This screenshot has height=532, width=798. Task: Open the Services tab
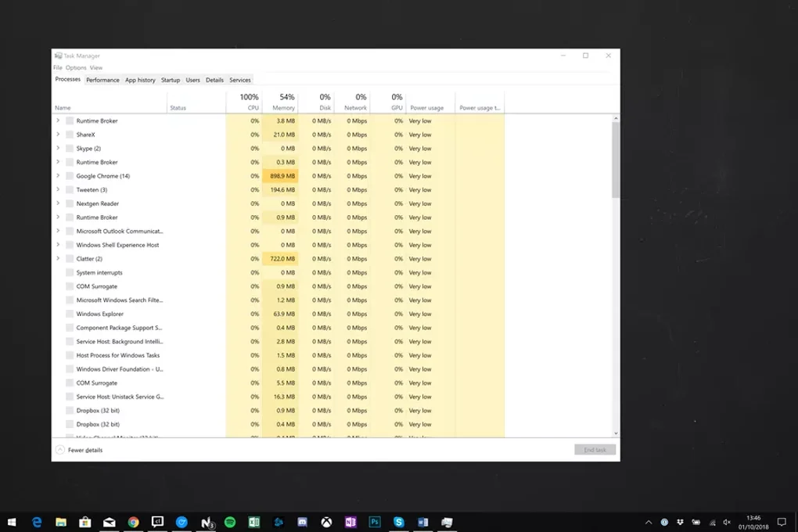[240, 80]
